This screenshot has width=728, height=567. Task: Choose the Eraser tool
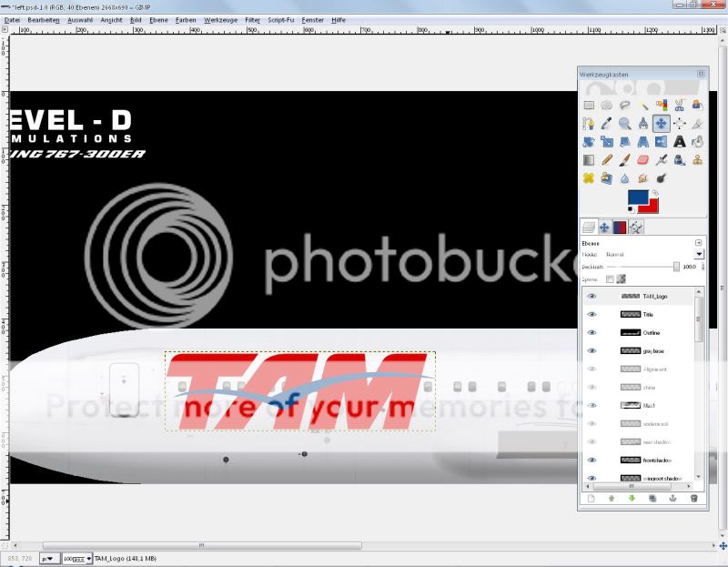642,159
